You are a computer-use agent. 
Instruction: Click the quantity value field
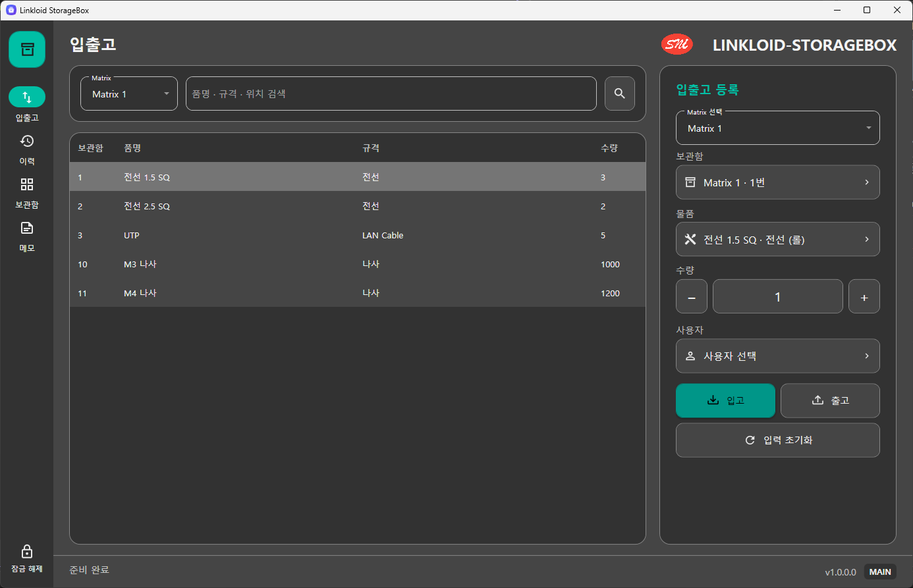[778, 296]
